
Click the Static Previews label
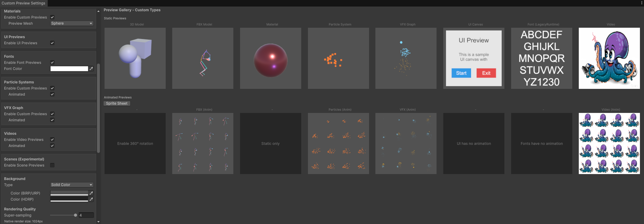pos(115,18)
